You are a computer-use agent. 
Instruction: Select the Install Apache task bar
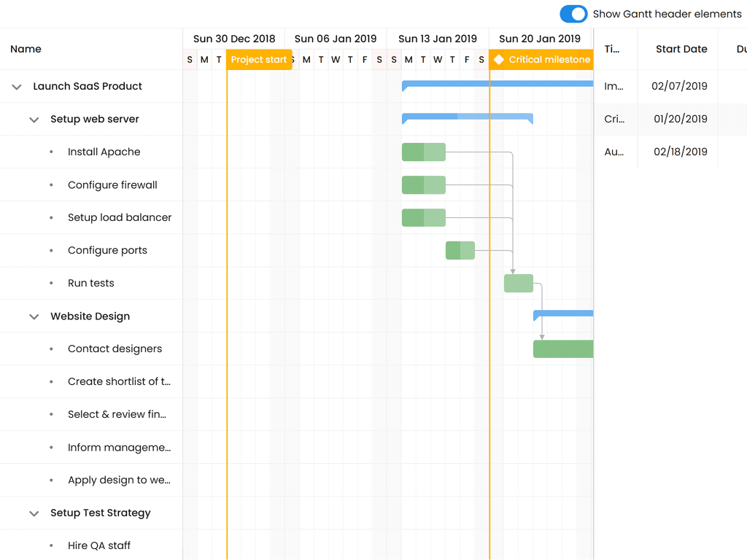pos(423,152)
